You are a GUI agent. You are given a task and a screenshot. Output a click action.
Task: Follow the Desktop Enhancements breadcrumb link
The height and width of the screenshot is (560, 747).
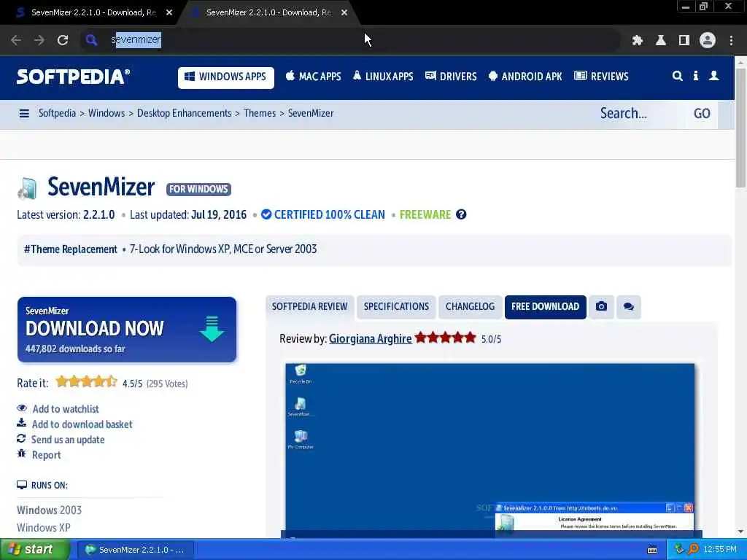click(x=184, y=113)
